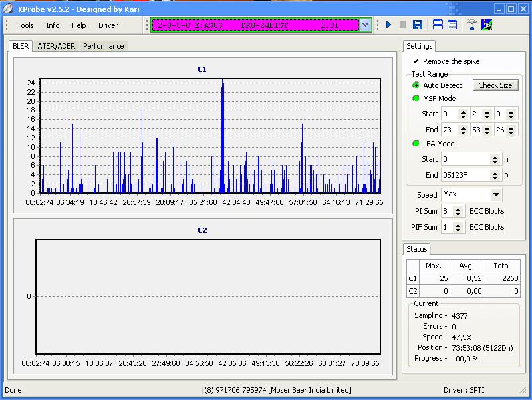Adjust the MSF Start frames spinner arrows
This screenshot has height=400, width=532.
pos(511,114)
